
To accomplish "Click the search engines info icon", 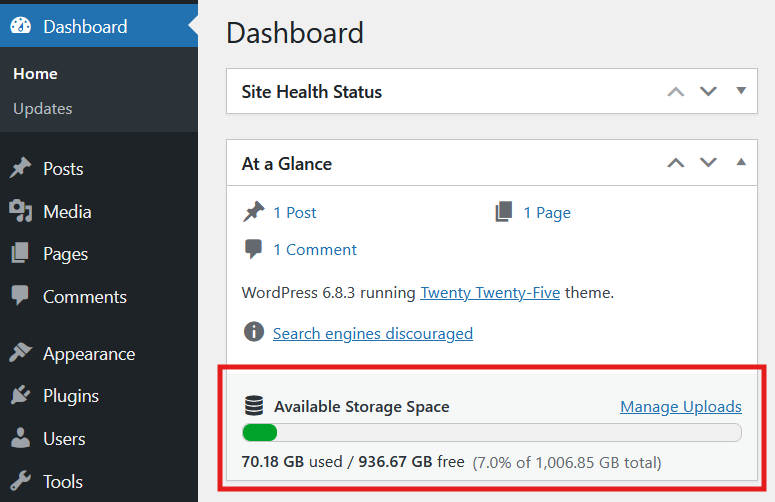I will click(x=254, y=333).
